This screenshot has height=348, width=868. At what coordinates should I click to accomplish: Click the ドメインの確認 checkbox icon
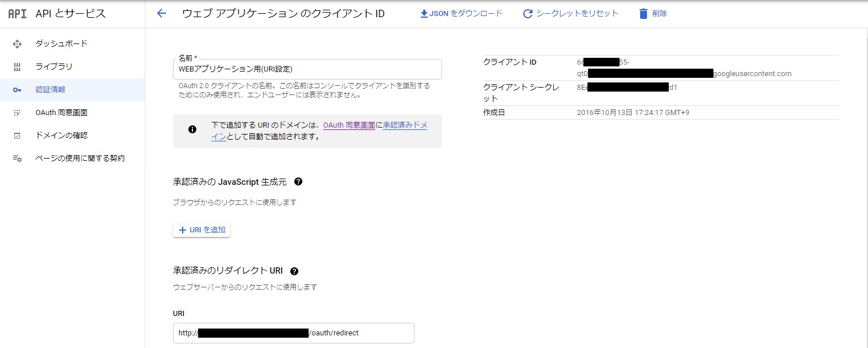17,136
